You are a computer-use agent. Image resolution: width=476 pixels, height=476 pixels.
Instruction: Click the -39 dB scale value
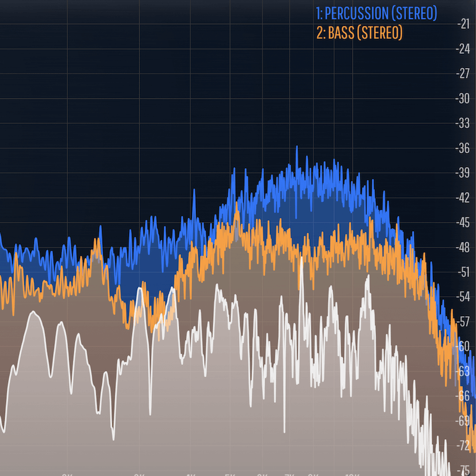pyautogui.click(x=463, y=173)
